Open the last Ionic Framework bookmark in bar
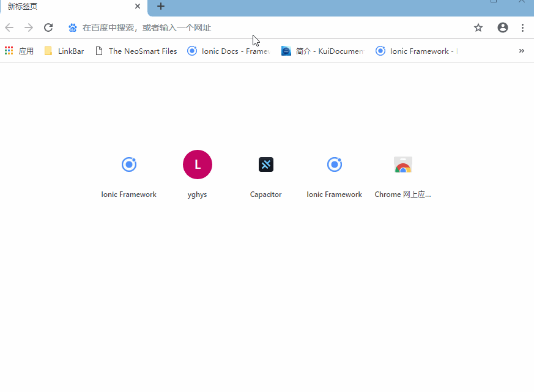 click(x=417, y=51)
